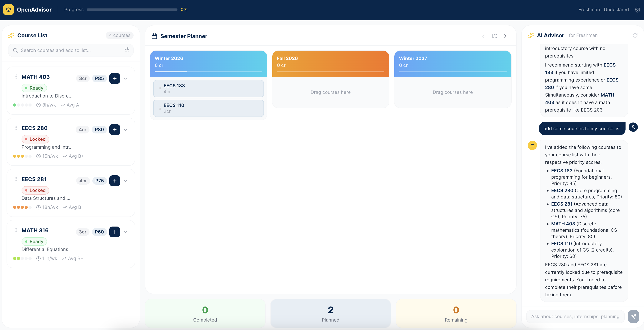
Task: Expand MATH 316 course details chevron
Action: coord(125,232)
